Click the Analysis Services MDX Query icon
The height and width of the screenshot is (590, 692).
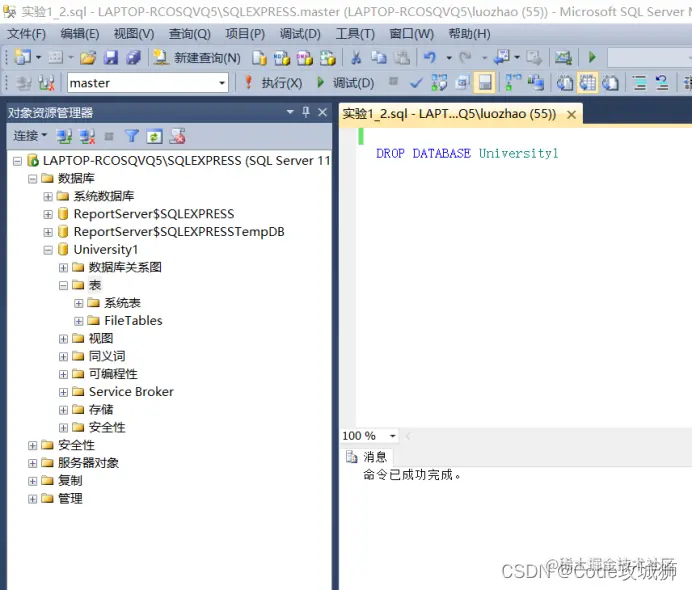282,58
